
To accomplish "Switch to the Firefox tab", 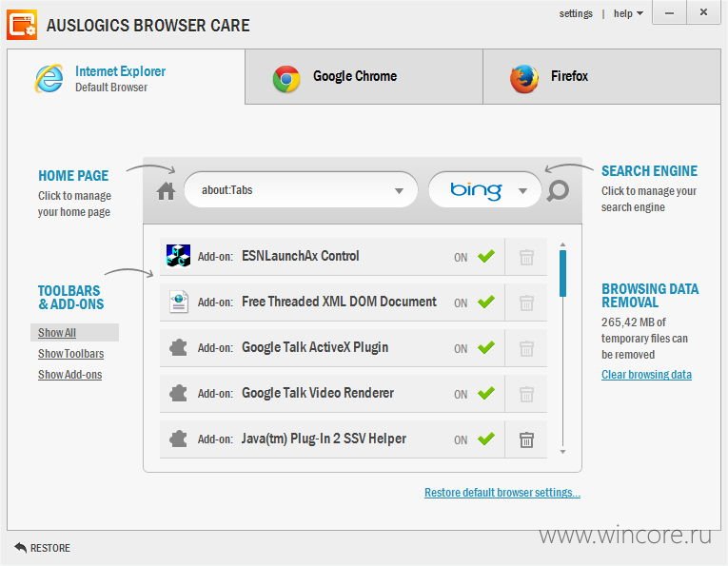I will pos(601,77).
